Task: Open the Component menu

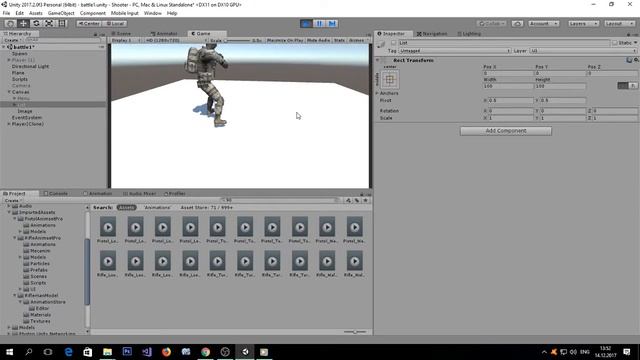Action: tap(93, 13)
